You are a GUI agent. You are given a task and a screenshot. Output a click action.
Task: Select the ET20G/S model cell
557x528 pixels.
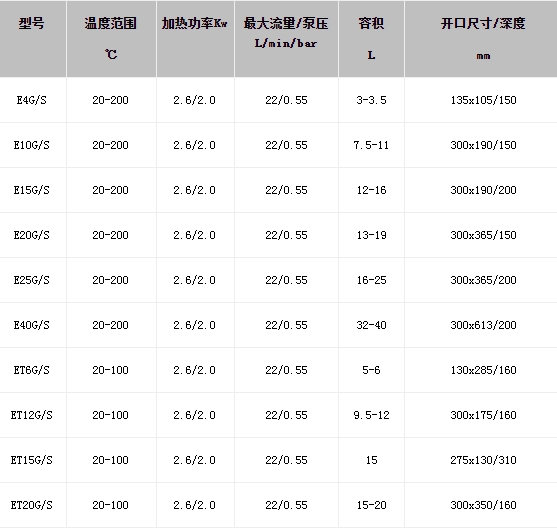(32, 505)
